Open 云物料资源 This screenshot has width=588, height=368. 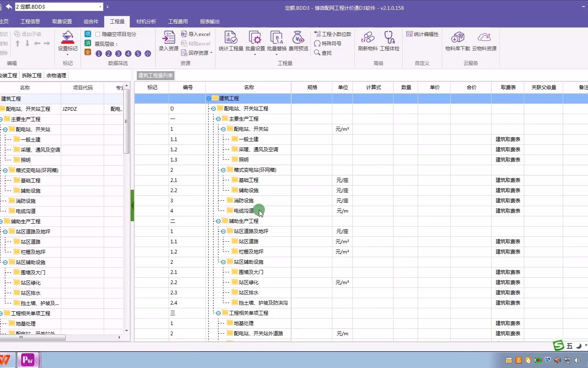point(485,41)
